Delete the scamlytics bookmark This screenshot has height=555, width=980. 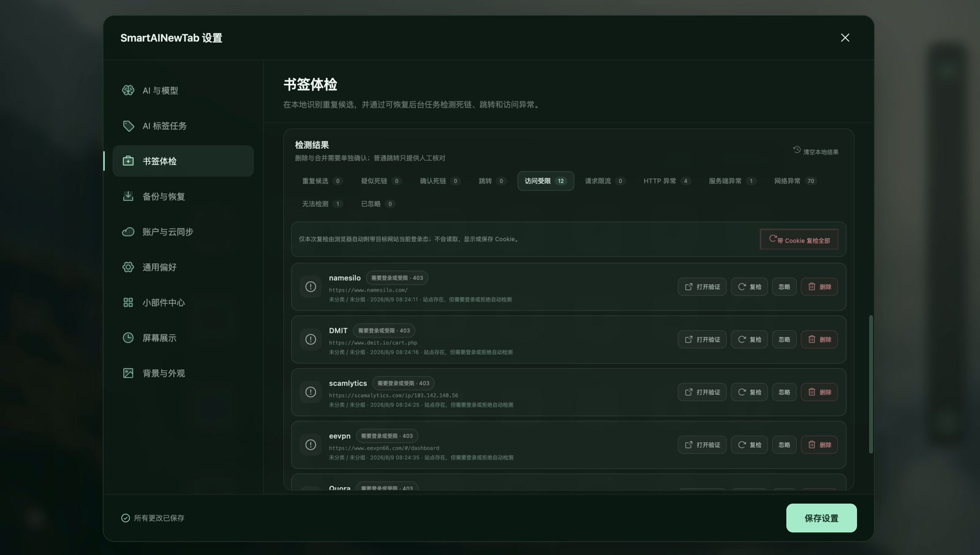(819, 392)
